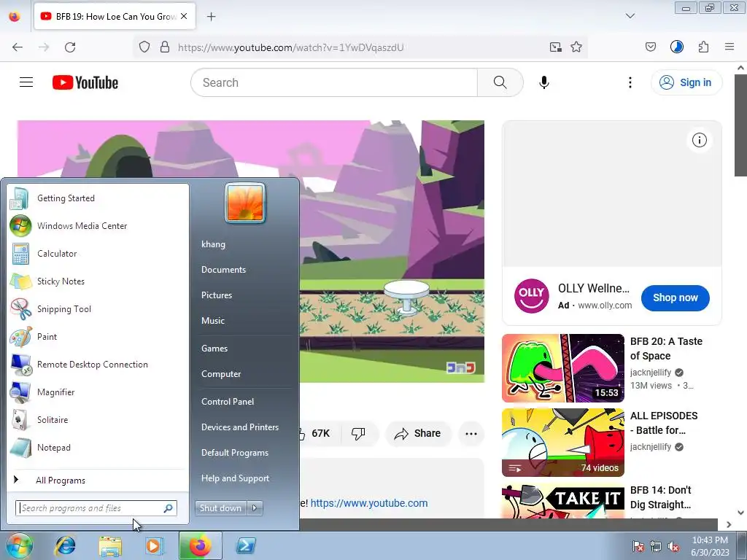
Task: Dislike the video with thumbs-down icon
Action: [358, 433]
